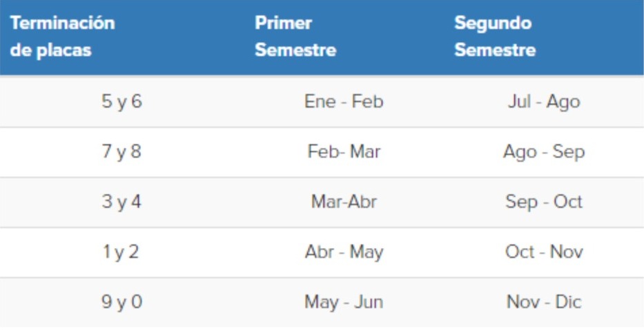
Task: Click the word "Terminación" in the header
Action: pos(62,23)
